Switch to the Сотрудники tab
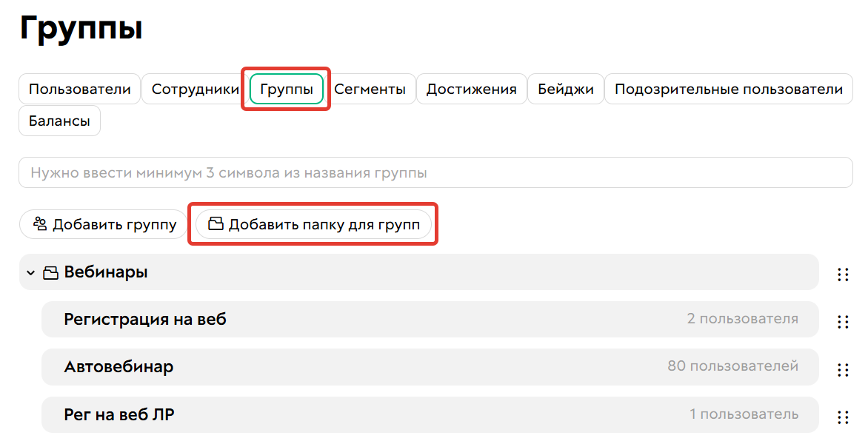The image size is (868, 441). click(192, 88)
